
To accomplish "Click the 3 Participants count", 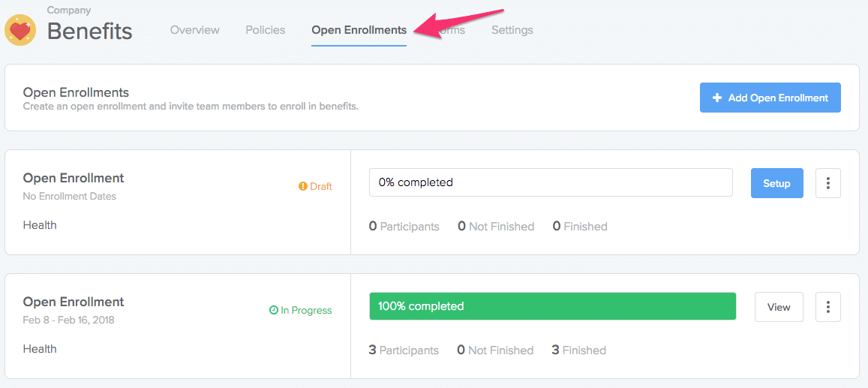I will (404, 350).
